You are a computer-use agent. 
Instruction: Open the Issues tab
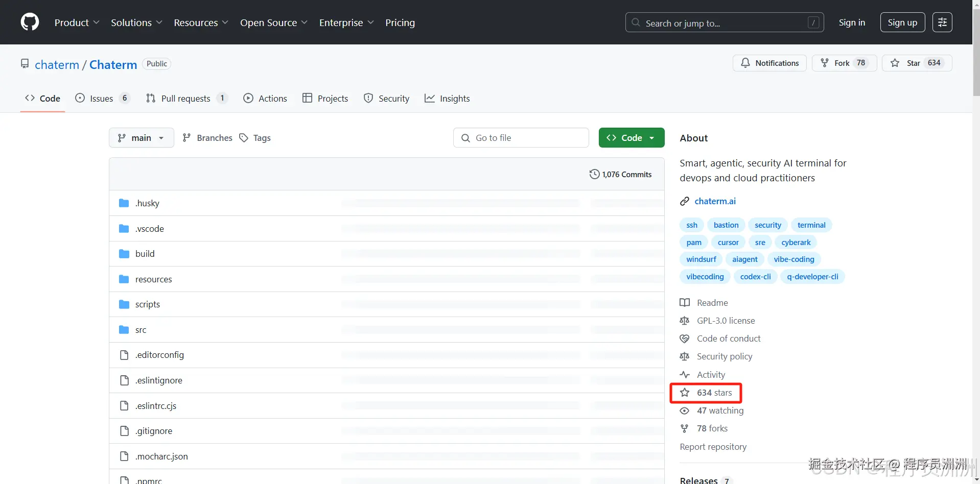point(102,99)
